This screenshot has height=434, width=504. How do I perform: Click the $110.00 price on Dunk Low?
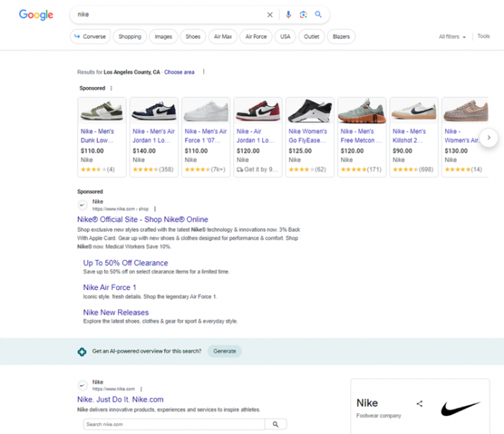(x=92, y=151)
